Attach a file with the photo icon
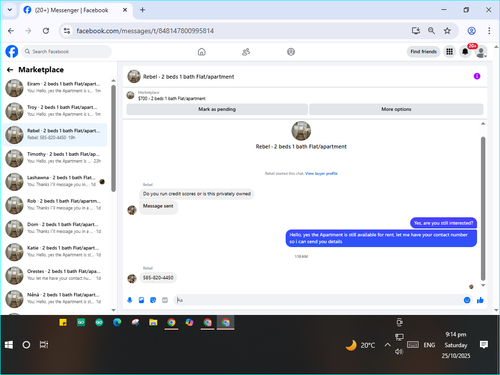Screen dimensions: 500x375 tap(141, 300)
